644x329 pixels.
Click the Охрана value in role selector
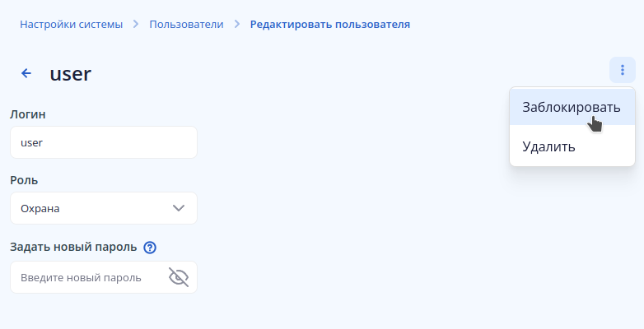[x=40, y=209]
